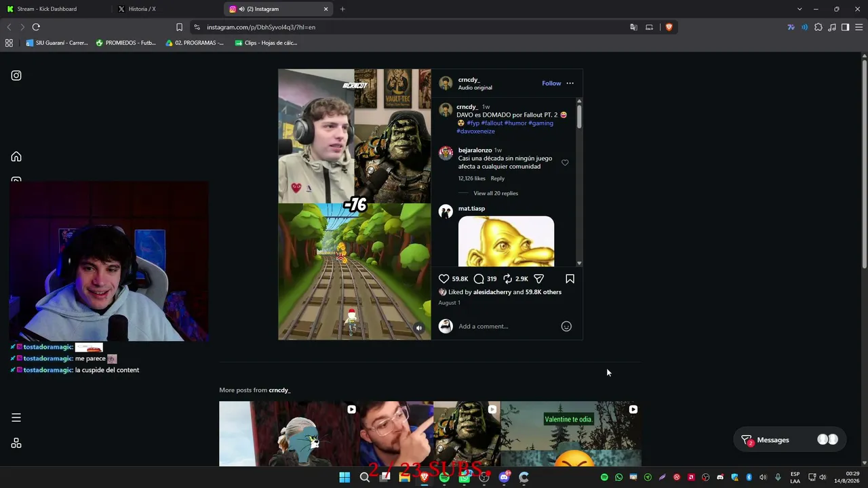Save the post with the bookmark icon

pos(570,279)
